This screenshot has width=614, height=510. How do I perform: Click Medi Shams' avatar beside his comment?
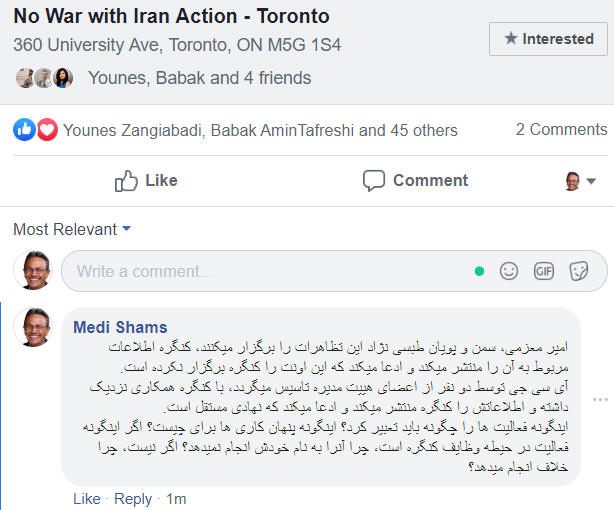coord(36,327)
